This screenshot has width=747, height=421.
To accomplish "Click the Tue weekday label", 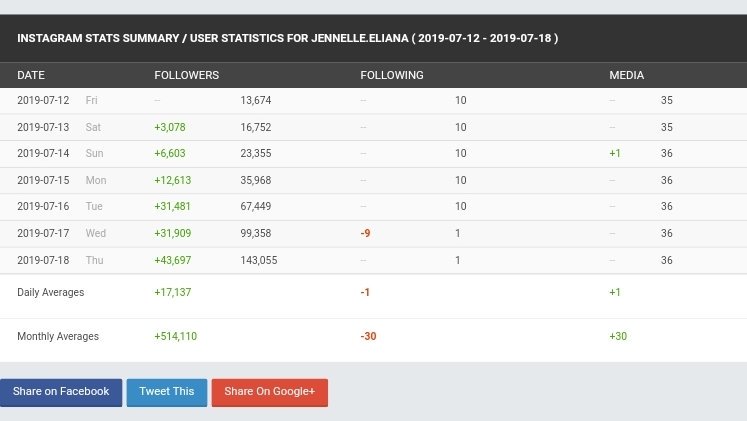I will point(94,206).
